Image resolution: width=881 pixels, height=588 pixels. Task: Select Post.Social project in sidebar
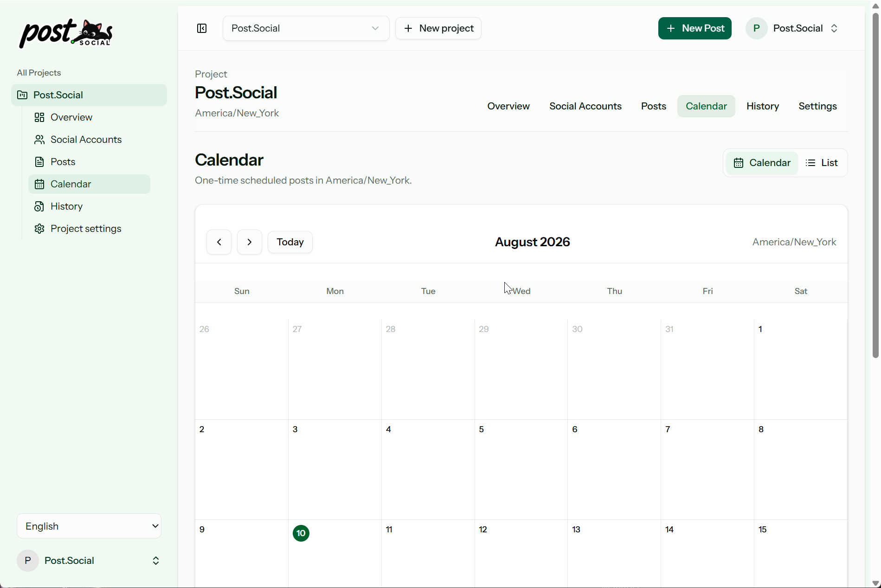click(x=89, y=95)
